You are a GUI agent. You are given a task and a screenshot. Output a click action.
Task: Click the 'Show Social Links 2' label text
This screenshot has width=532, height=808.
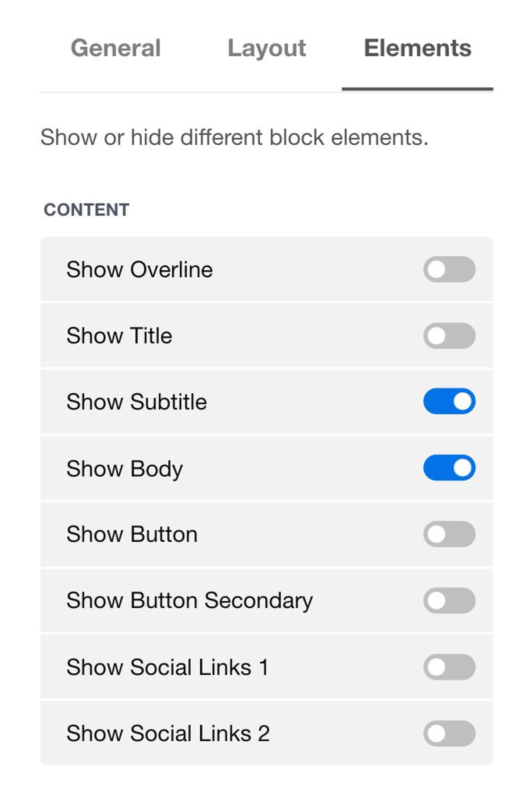(x=168, y=733)
